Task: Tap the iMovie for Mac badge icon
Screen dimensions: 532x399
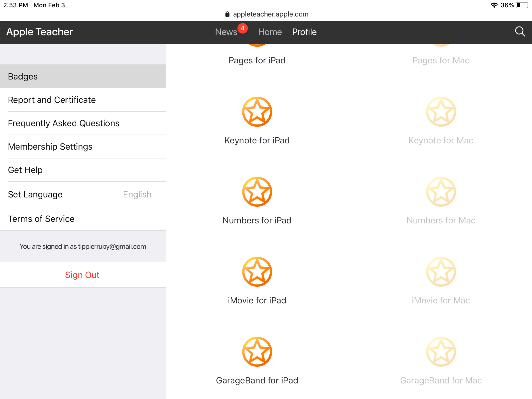Action: click(x=441, y=272)
